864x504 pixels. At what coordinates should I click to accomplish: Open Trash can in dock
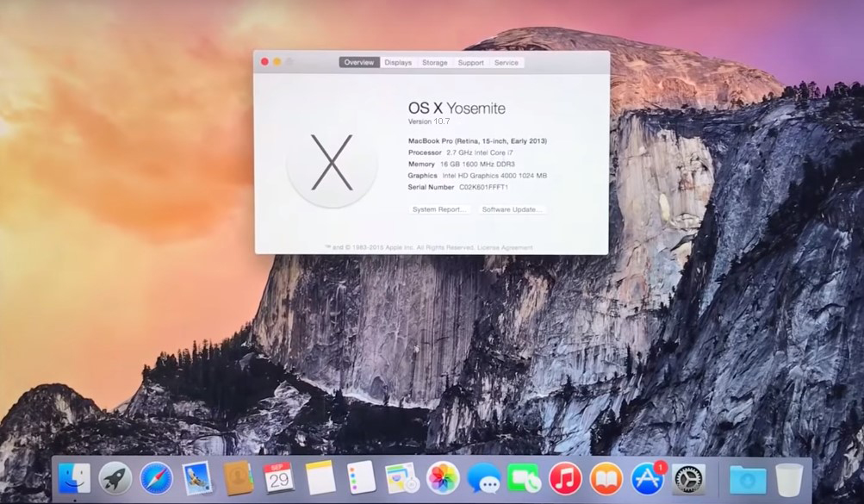tap(789, 479)
